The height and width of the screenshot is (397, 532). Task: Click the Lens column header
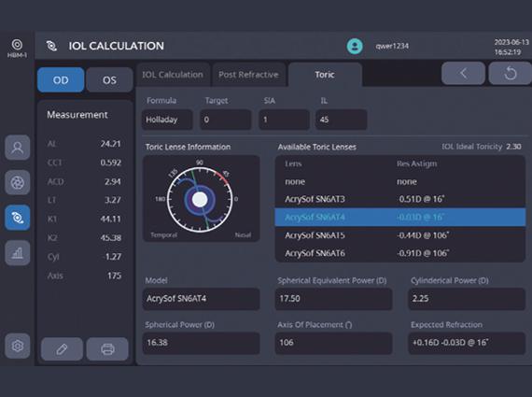point(293,164)
